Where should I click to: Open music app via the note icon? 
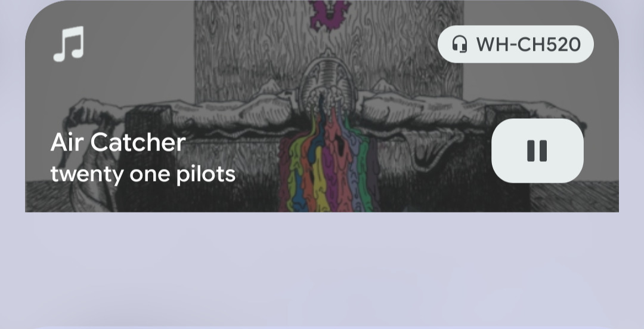[x=69, y=44]
